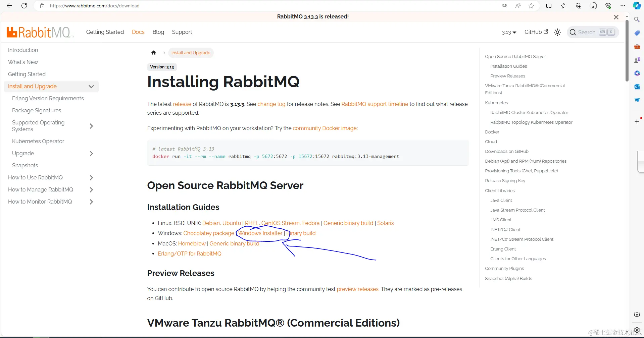Open GitHub external link
This screenshot has height=338, width=644.
click(x=536, y=32)
